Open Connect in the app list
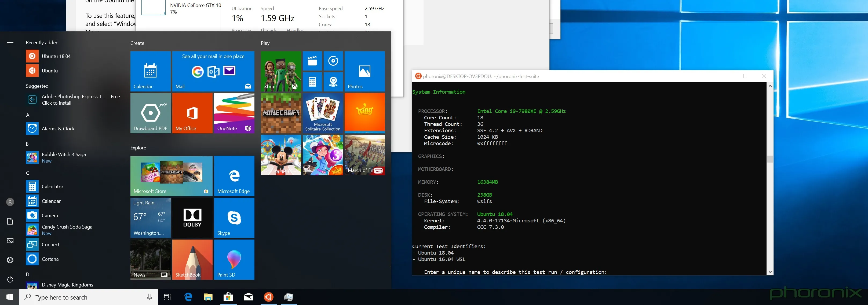Viewport: 868px width, 305px height. coord(73,244)
